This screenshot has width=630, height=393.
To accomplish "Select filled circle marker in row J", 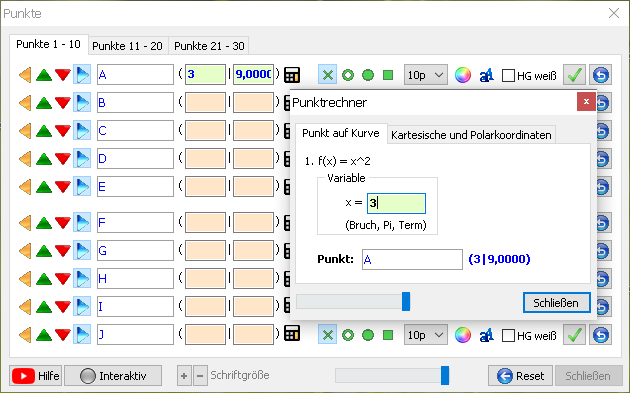I will coord(368,335).
